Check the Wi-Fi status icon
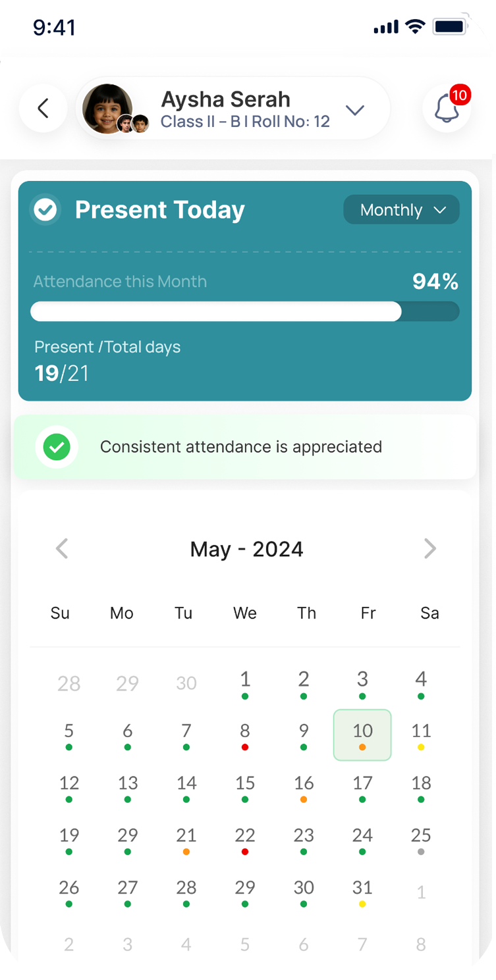The height and width of the screenshot is (980, 496). 416,27
